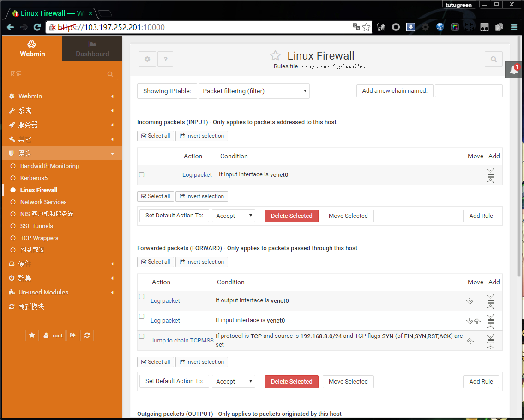The image size is (524, 420).
Task: Click the Add a new chain name field
Action: click(x=469, y=91)
